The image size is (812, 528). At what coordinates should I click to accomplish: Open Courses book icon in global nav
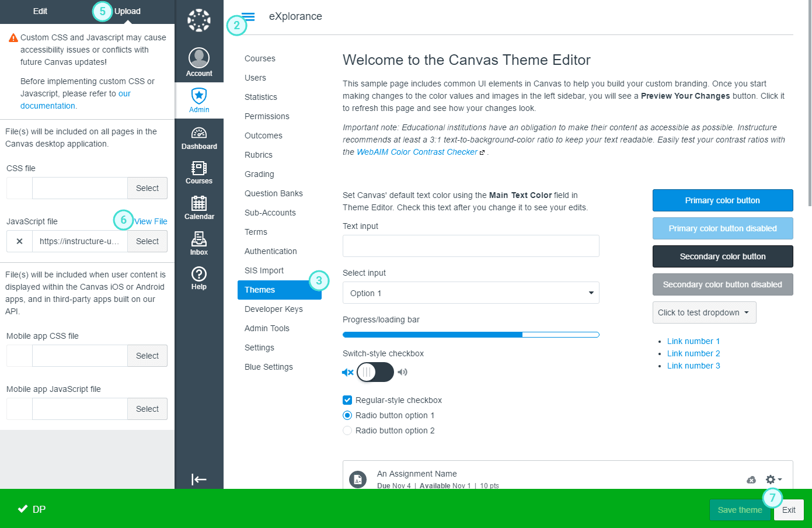coord(199,168)
